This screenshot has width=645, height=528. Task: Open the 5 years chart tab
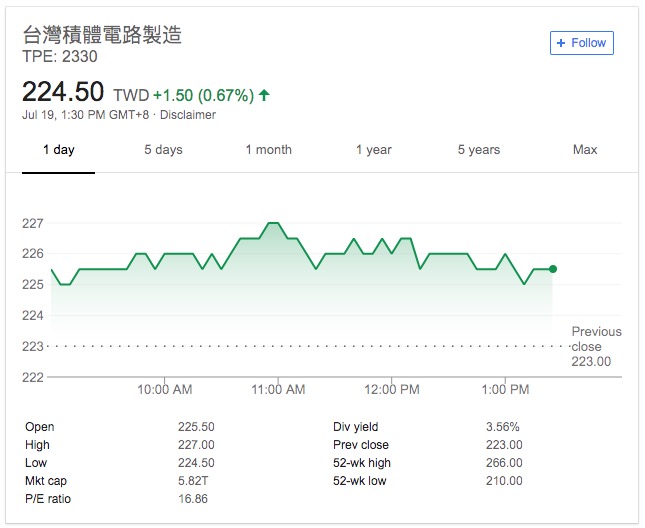point(479,150)
